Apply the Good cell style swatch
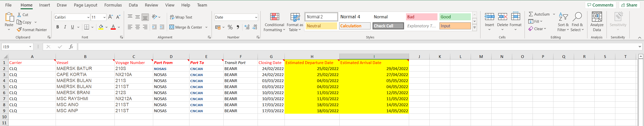644x126 pixels. pyautogui.click(x=455, y=17)
